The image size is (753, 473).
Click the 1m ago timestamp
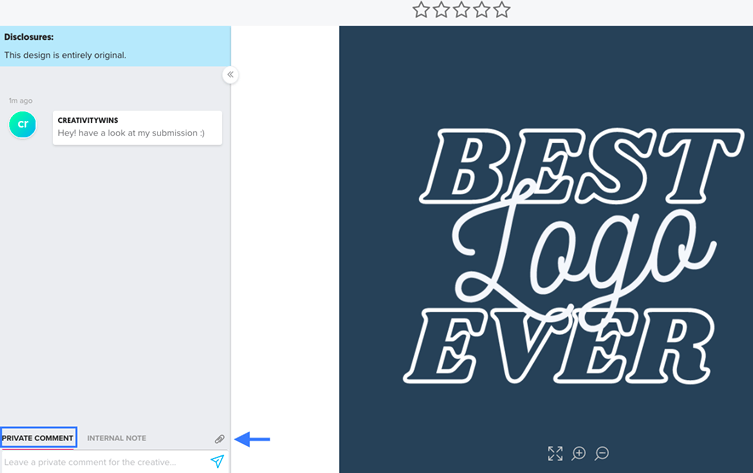19,101
